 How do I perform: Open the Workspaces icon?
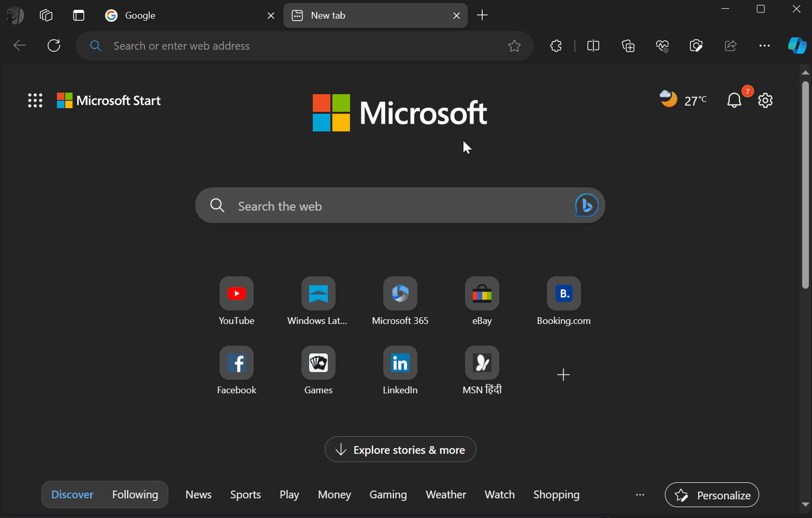(x=46, y=16)
